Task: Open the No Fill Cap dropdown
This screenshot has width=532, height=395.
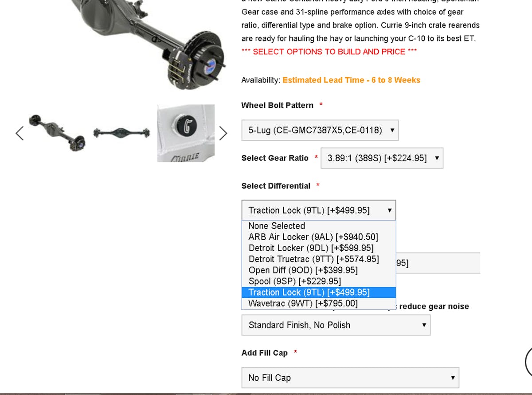Action: pyautogui.click(x=350, y=378)
